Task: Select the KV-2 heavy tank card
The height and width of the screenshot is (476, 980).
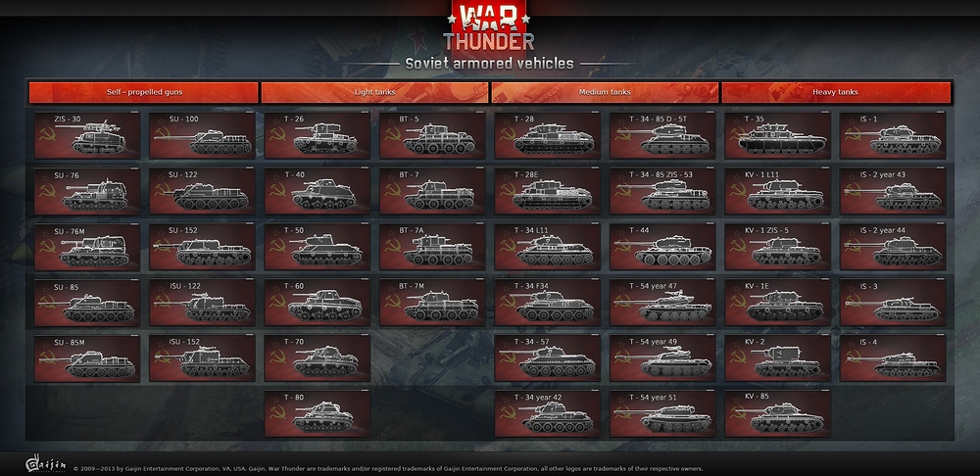Action: pos(777,357)
